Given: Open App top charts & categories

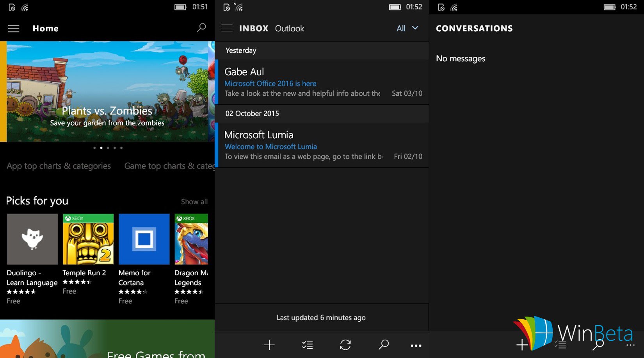Looking at the screenshot, I should pyautogui.click(x=59, y=166).
